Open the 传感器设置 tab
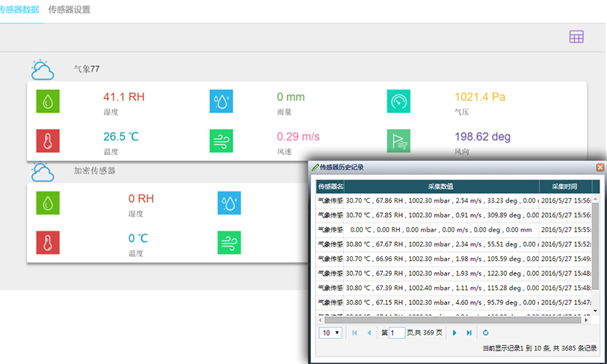The width and height of the screenshot is (607, 364). 70,10
